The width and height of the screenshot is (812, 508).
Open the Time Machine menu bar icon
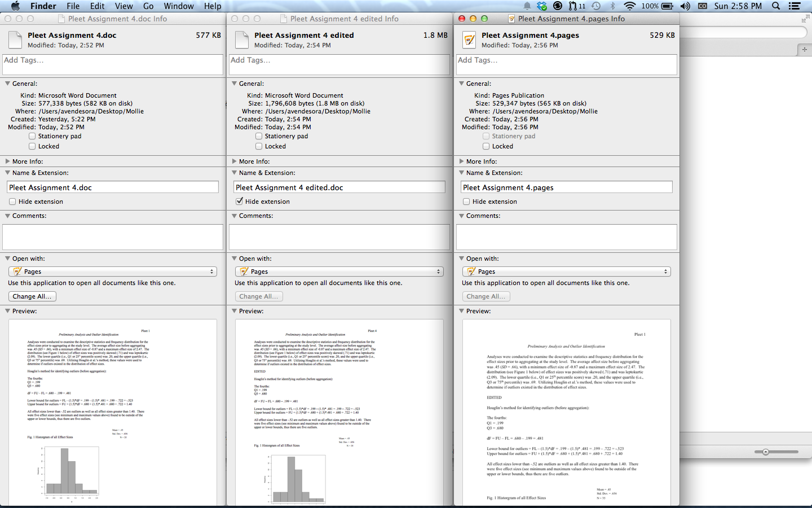596,6
